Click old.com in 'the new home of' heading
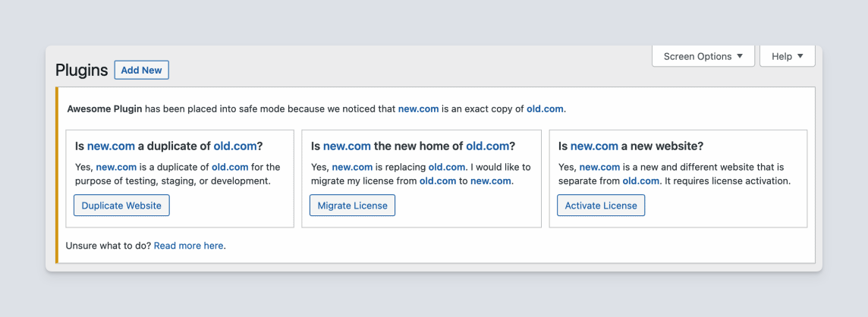 coord(487,146)
